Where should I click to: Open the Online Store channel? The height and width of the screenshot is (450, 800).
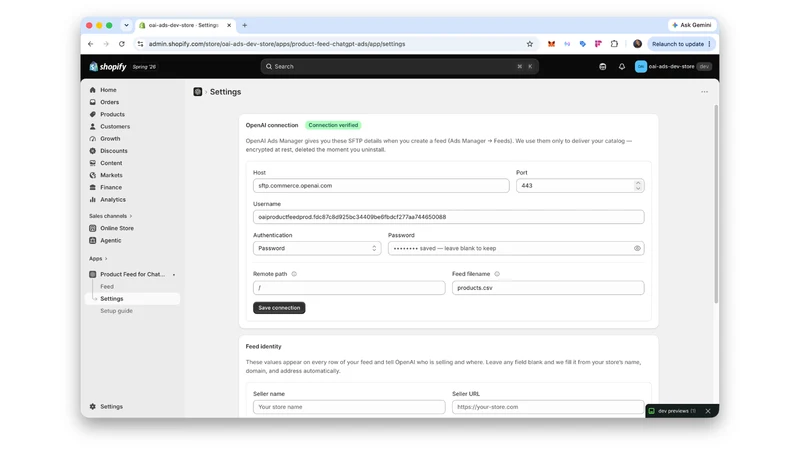click(117, 228)
